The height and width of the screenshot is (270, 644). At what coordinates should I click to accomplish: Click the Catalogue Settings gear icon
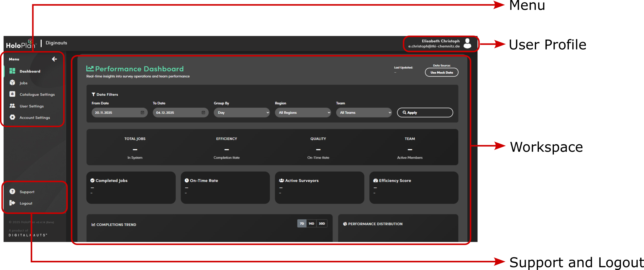coord(12,94)
